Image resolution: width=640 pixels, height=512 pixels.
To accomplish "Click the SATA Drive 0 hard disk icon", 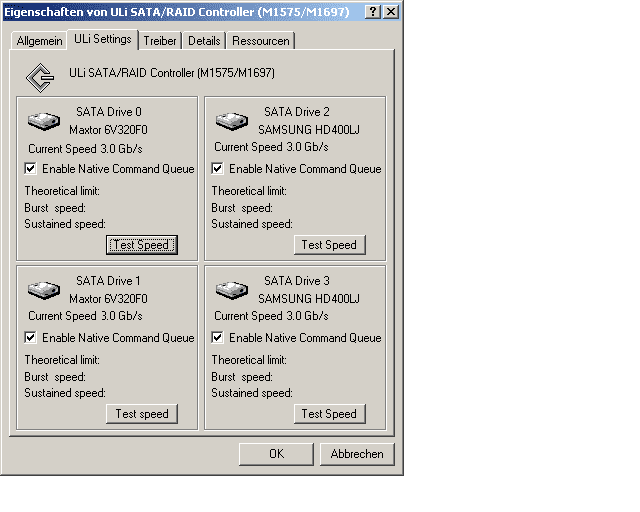I will [44, 121].
